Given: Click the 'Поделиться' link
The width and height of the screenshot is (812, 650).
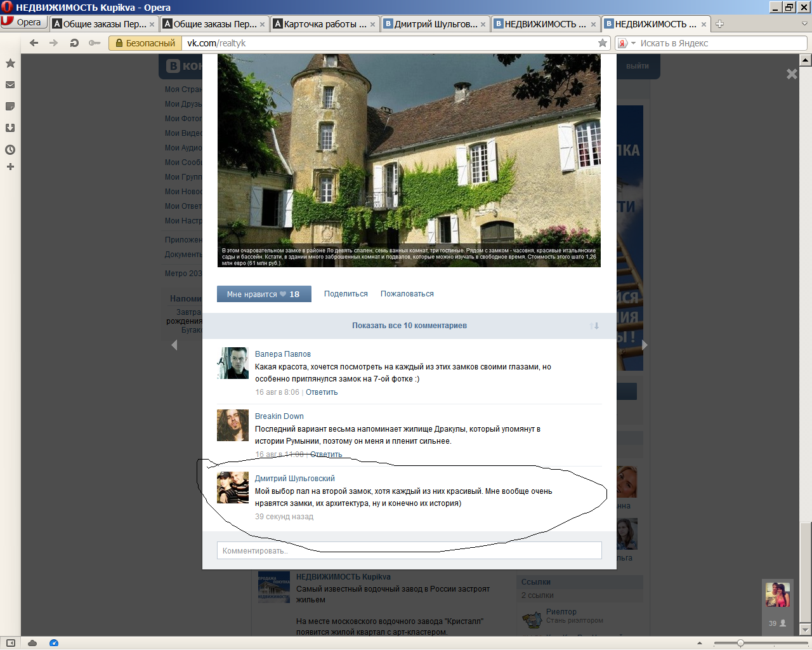Looking at the screenshot, I should (x=346, y=294).
